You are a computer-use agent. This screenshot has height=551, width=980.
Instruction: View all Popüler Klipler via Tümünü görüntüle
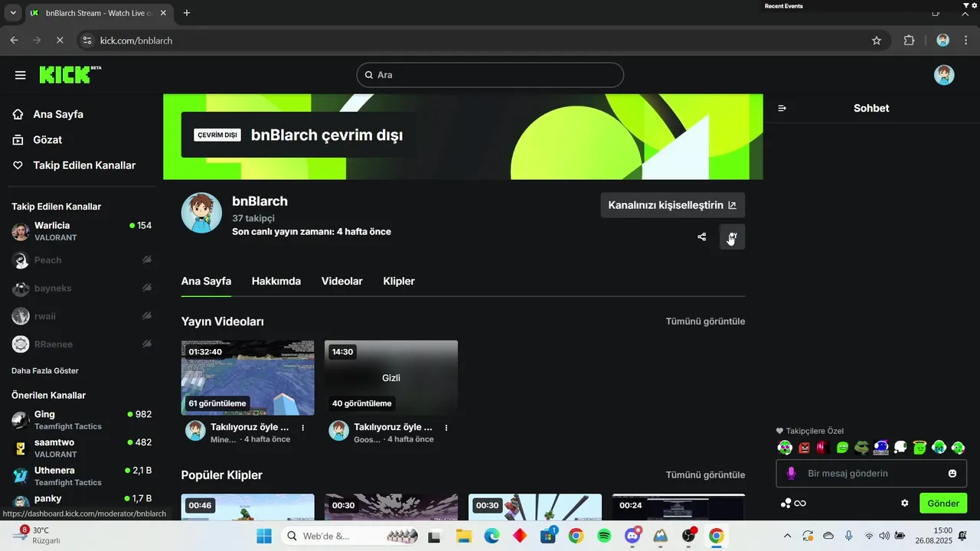705,475
